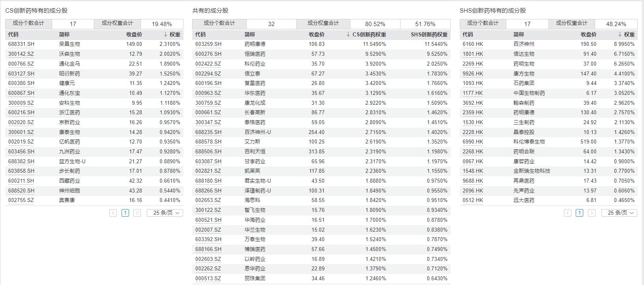
Task: Open stock code 600276.SH
Action: point(208,54)
